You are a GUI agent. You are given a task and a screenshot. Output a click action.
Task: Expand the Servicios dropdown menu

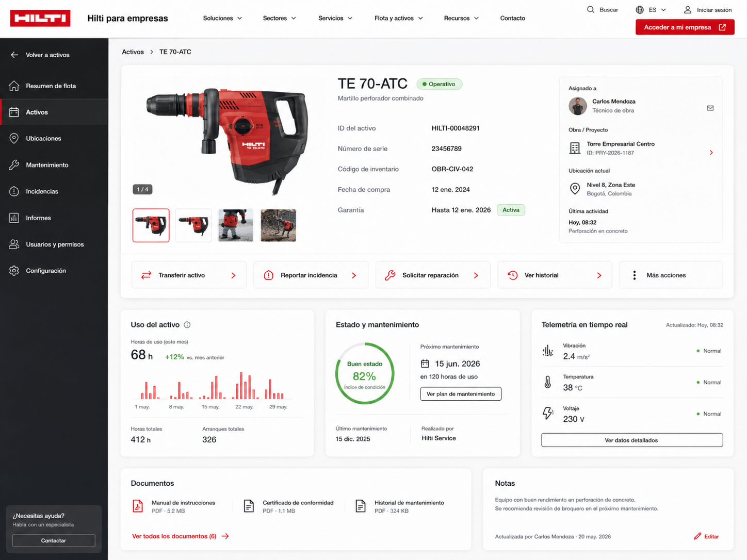[335, 18]
